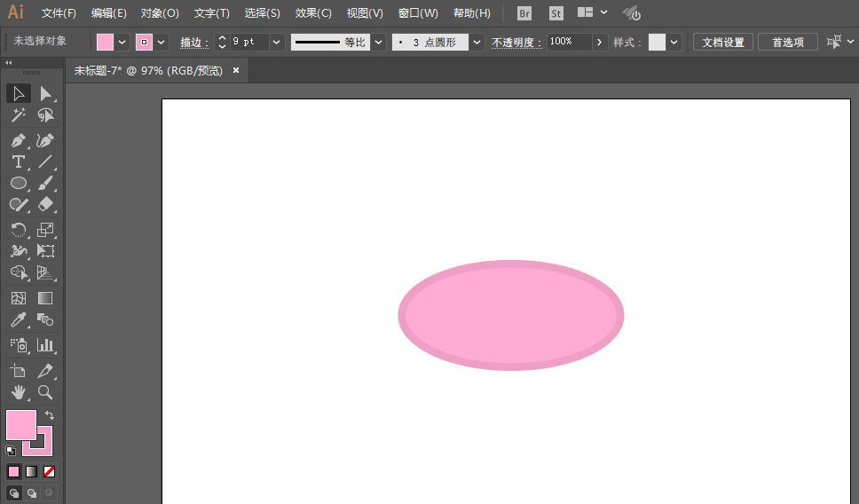The height and width of the screenshot is (504, 859).
Task: Set paint to None
Action: pos(49,472)
